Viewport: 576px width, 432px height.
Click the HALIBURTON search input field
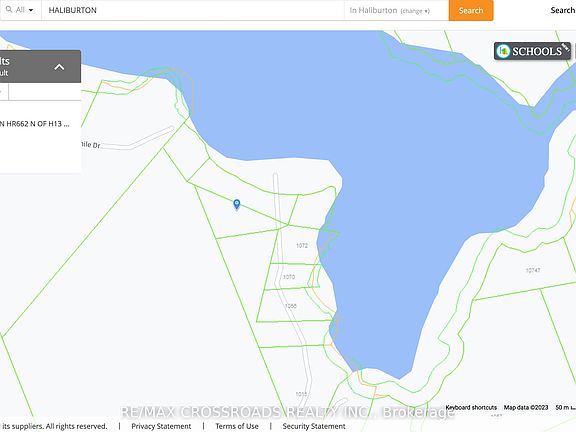tap(193, 10)
